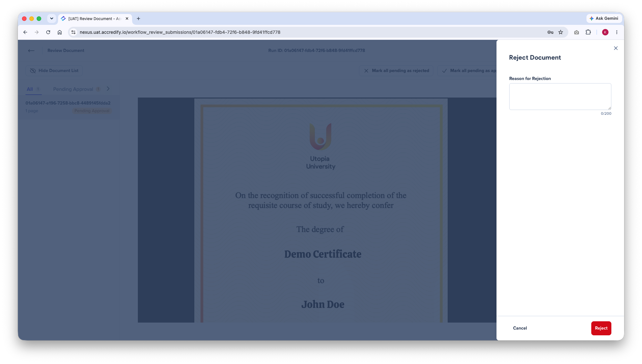
Task: Grab the text area resize handle
Action: point(609,108)
